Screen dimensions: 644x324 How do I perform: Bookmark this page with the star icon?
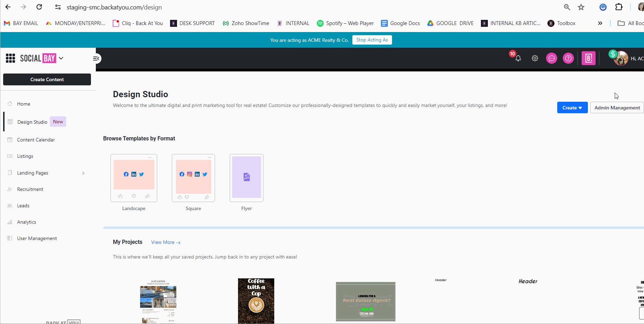pyautogui.click(x=581, y=7)
